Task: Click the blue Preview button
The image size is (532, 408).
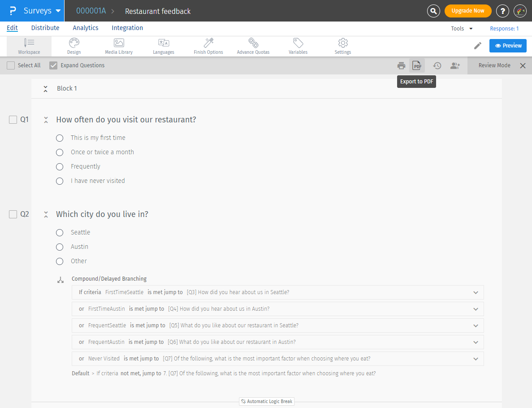Action: pyautogui.click(x=508, y=46)
